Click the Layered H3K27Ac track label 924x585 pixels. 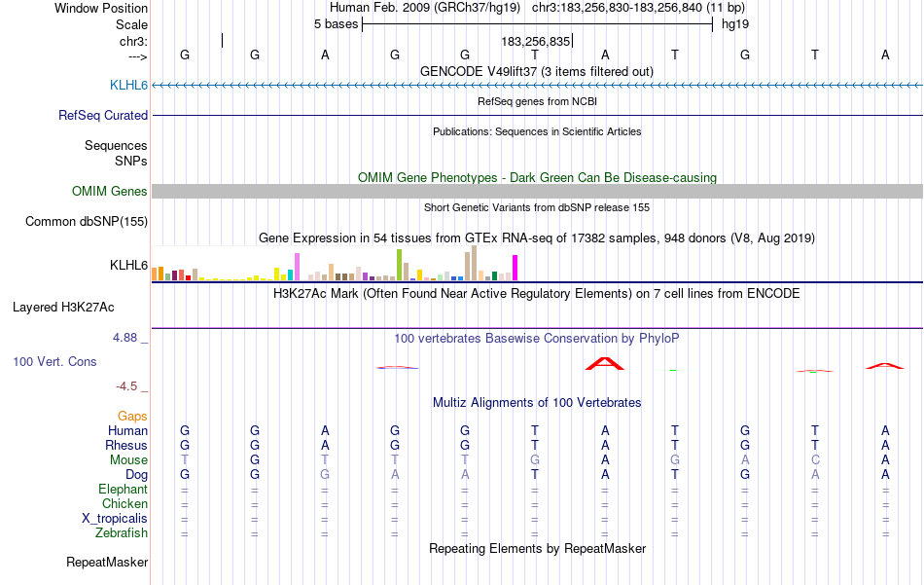(x=63, y=307)
